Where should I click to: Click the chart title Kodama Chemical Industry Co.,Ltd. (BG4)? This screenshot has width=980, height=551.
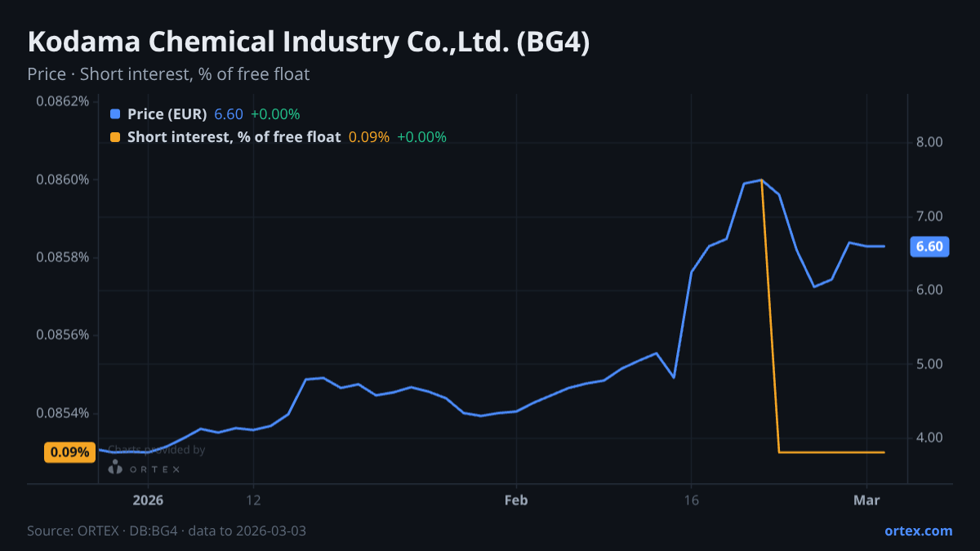click(309, 42)
